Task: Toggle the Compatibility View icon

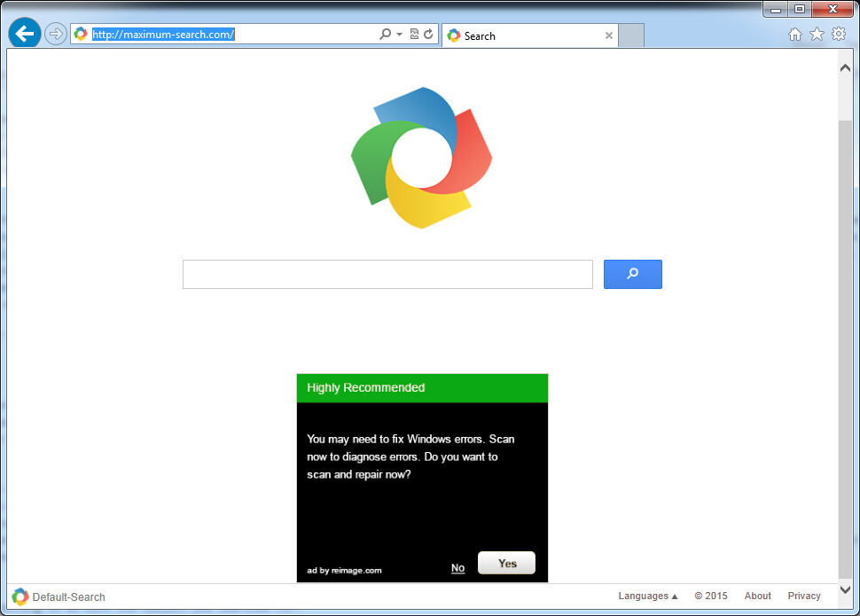Action: [414, 34]
